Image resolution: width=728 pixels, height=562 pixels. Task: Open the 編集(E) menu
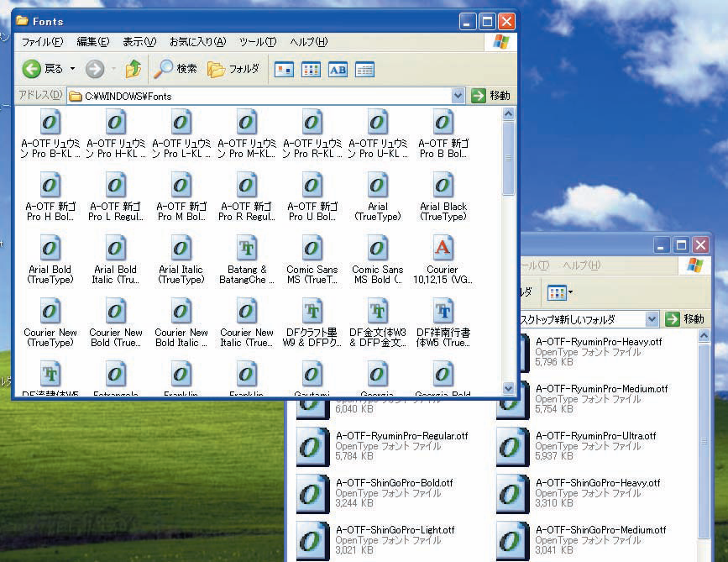pyautogui.click(x=93, y=42)
